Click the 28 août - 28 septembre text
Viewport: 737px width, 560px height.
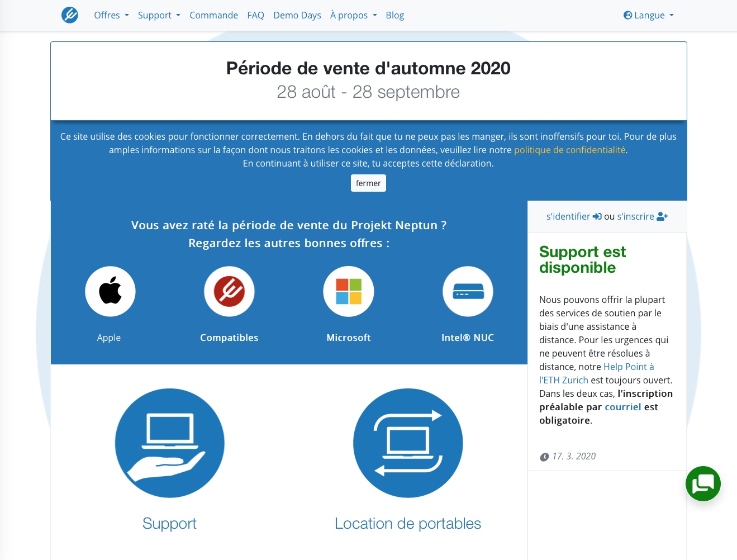368,92
